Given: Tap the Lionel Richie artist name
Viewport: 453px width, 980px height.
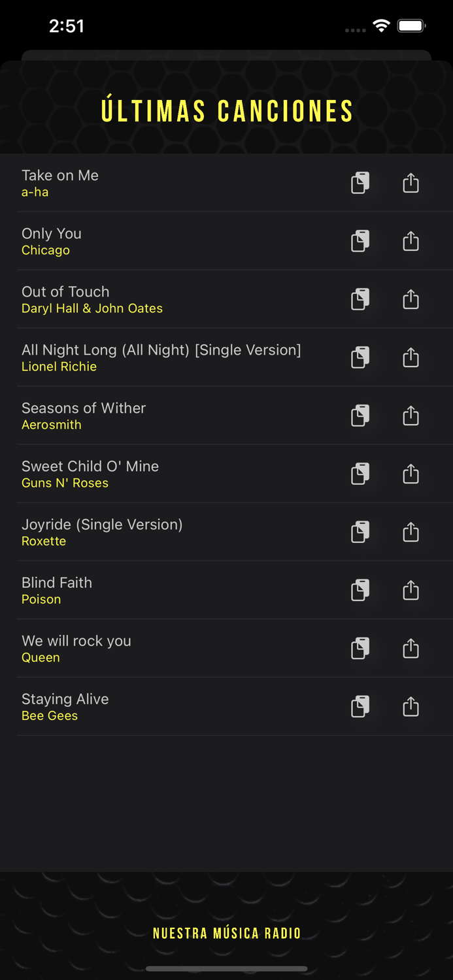Looking at the screenshot, I should point(59,367).
